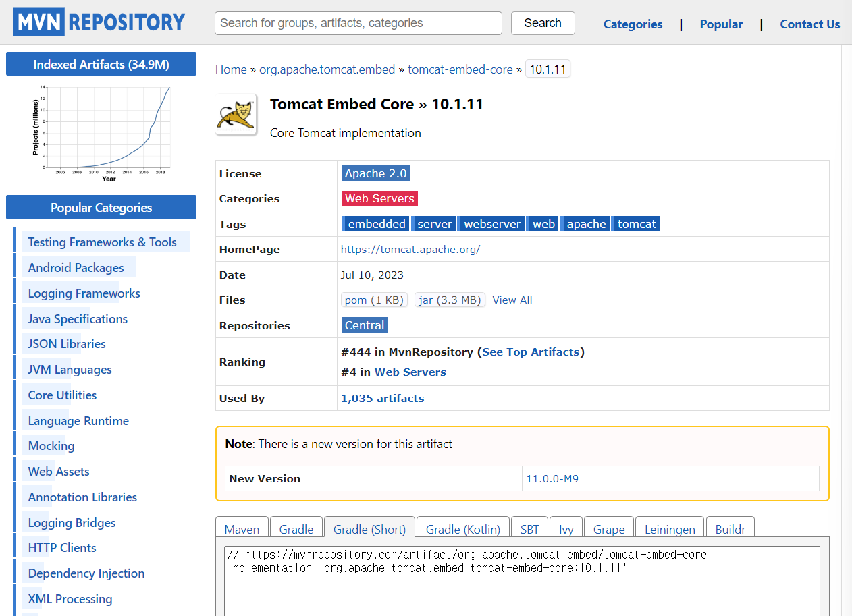Viewport: 852px width, 616px height.
Task: Switch to the Buildr tab
Action: 730,529
